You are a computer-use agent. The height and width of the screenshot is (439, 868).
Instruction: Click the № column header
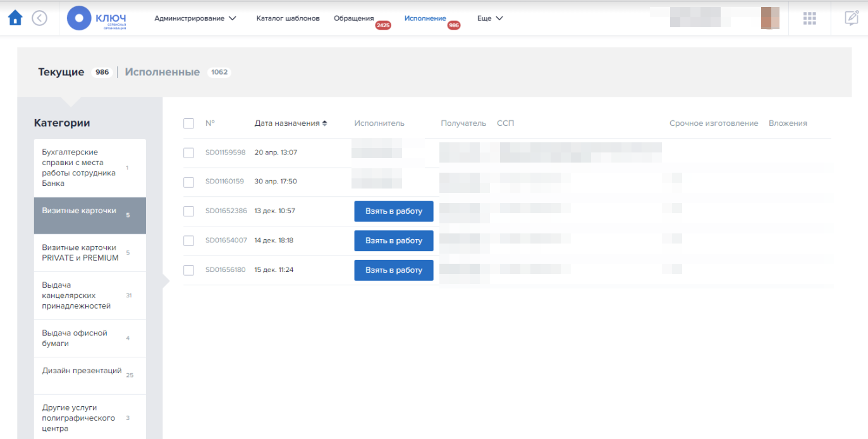click(x=210, y=123)
